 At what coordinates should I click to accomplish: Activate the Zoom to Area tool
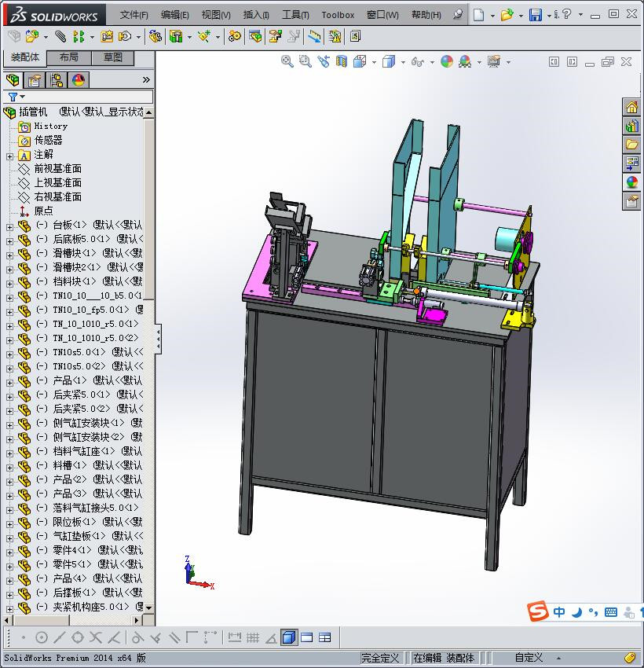click(305, 61)
